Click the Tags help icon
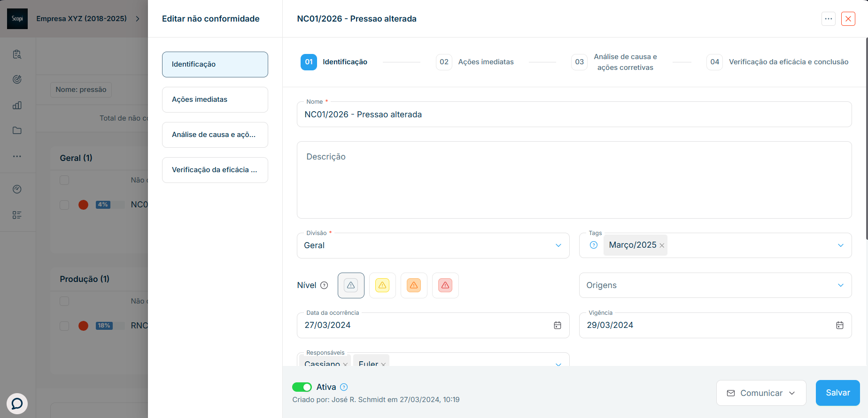This screenshot has width=868, height=418. (594, 245)
